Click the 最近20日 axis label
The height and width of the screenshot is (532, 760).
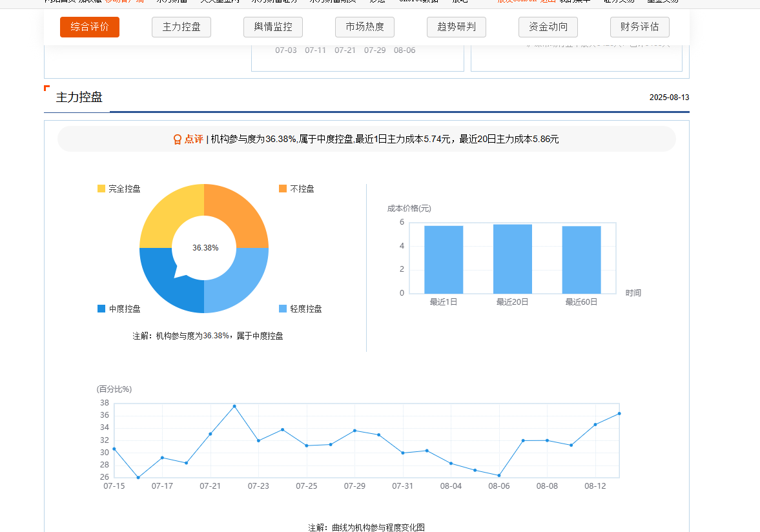[x=512, y=302]
